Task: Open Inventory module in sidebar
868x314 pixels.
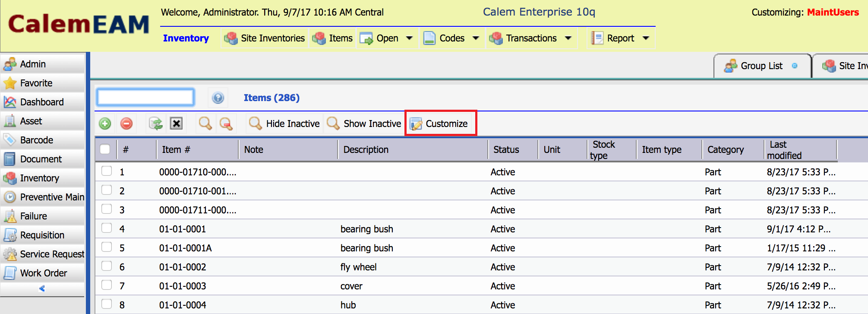Action: click(x=42, y=178)
